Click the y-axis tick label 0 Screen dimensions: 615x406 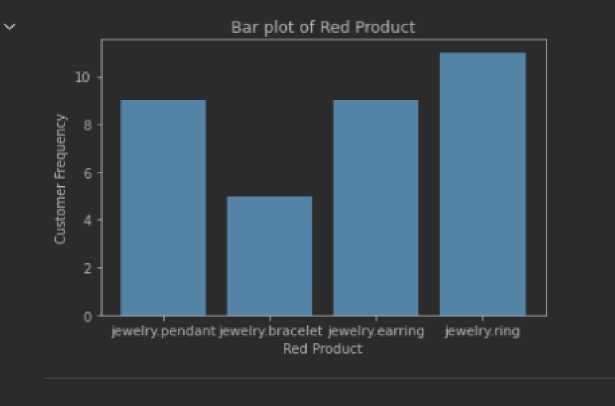pos(88,316)
